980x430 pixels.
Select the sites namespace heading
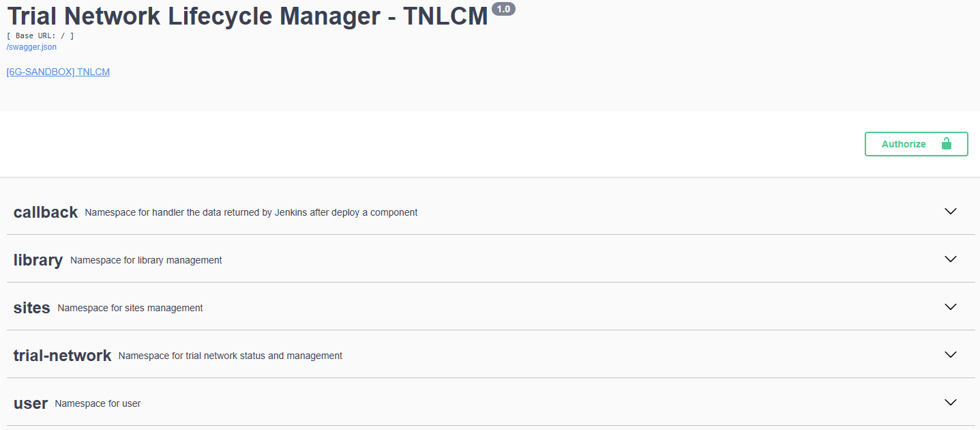pos(32,308)
